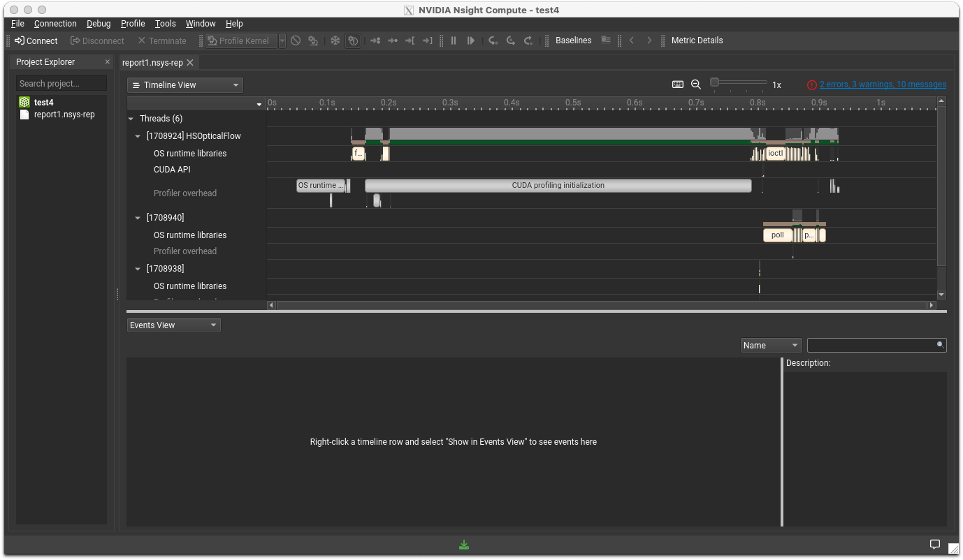Close the report1.nsys-rep tab

point(190,63)
